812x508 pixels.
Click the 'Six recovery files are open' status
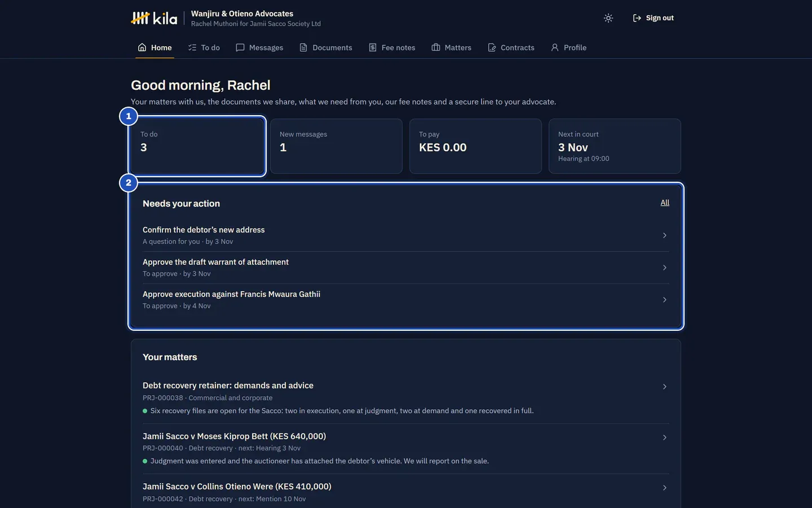pos(342,411)
